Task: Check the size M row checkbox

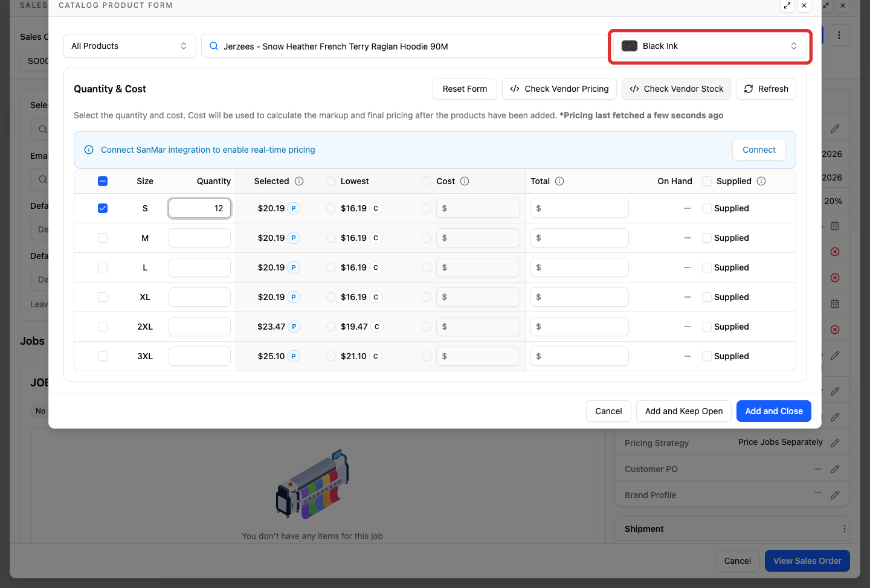Action: tap(103, 238)
